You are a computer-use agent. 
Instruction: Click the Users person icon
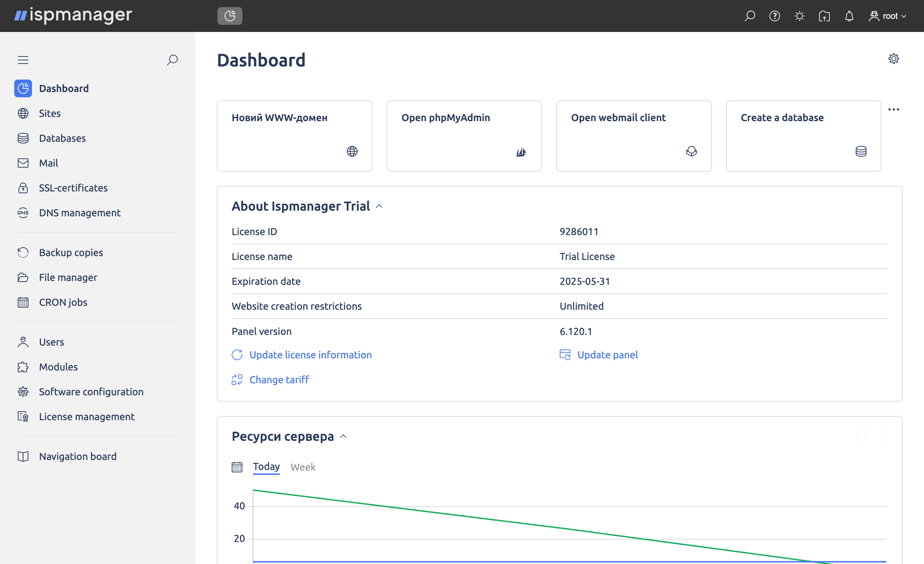point(23,342)
